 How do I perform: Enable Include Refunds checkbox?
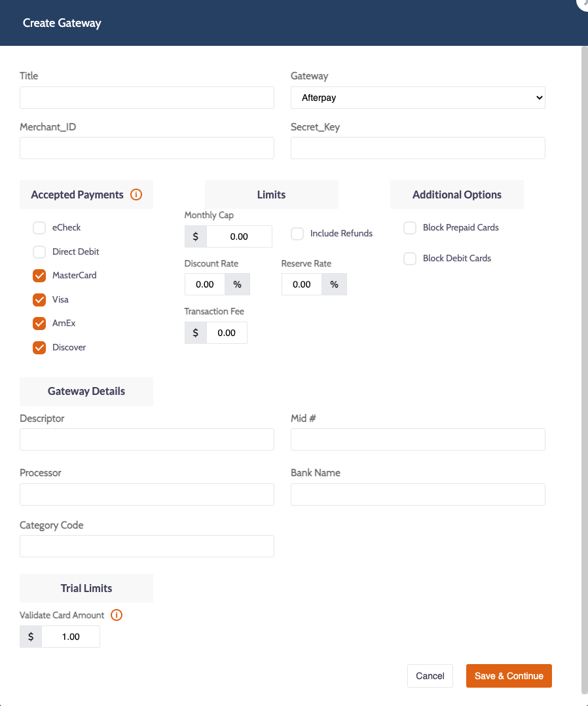click(297, 234)
